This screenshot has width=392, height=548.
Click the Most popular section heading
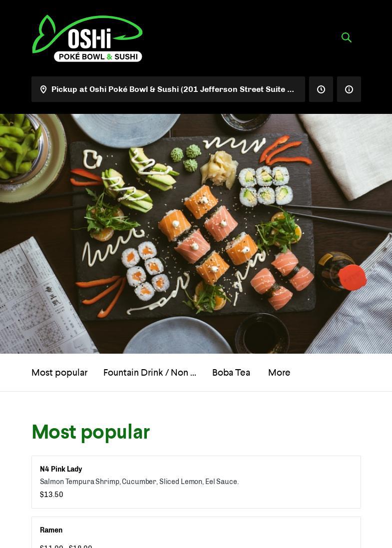[91, 432]
